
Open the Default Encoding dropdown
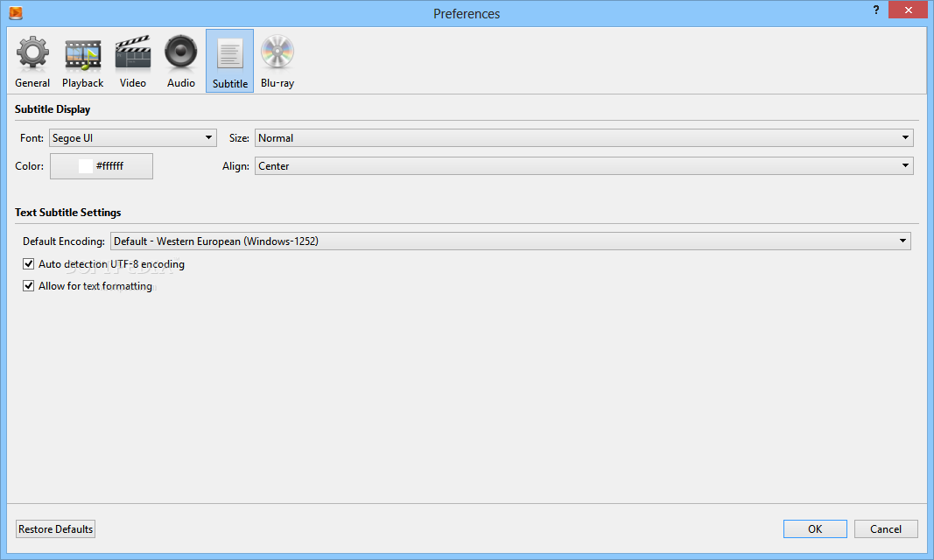tap(510, 241)
